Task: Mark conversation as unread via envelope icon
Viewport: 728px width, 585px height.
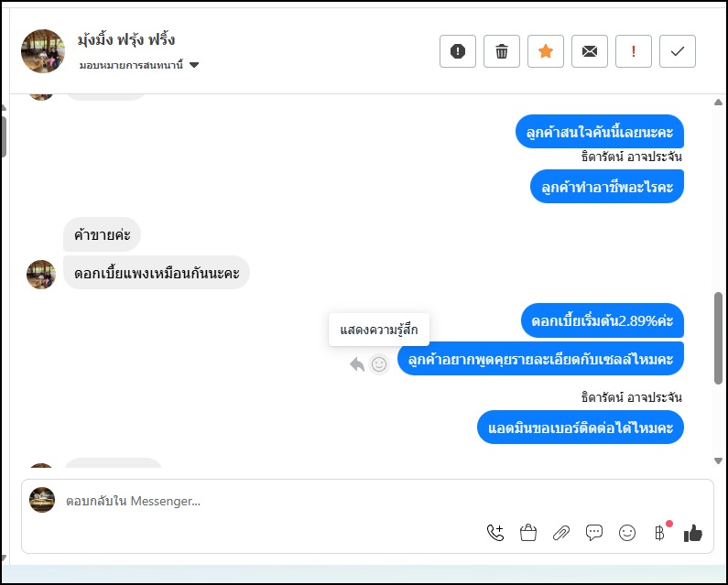Action: [x=590, y=51]
